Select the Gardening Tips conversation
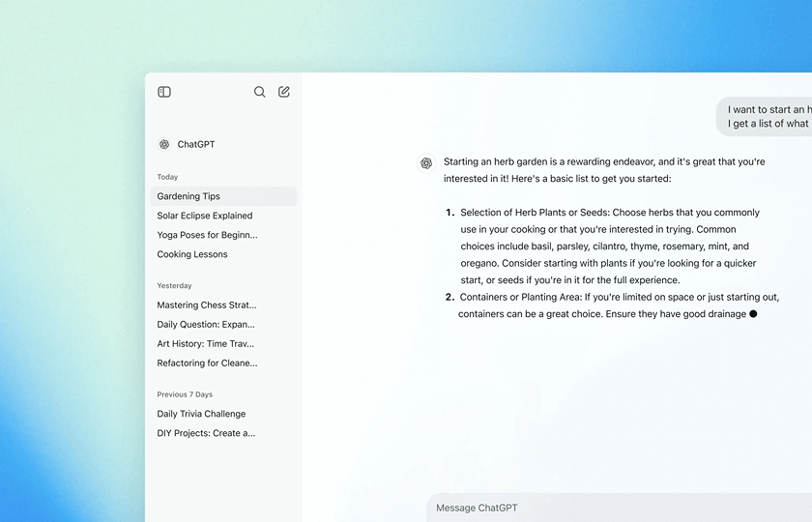This screenshot has height=522, width=812. click(x=189, y=196)
